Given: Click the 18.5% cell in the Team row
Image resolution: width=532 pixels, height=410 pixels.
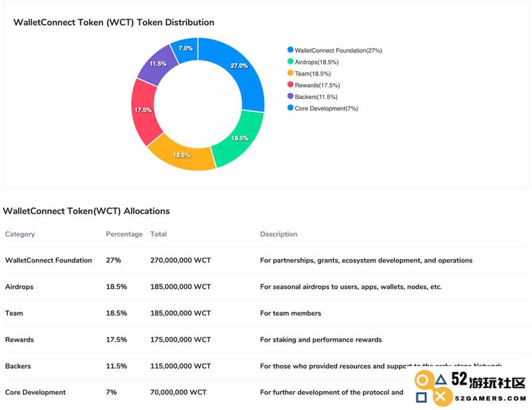Looking at the screenshot, I should (x=116, y=313).
